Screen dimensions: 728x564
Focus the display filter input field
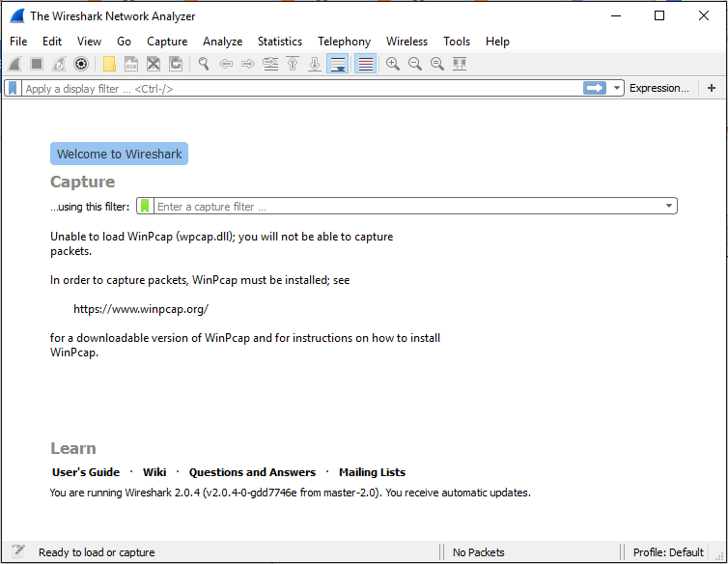[x=302, y=88]
